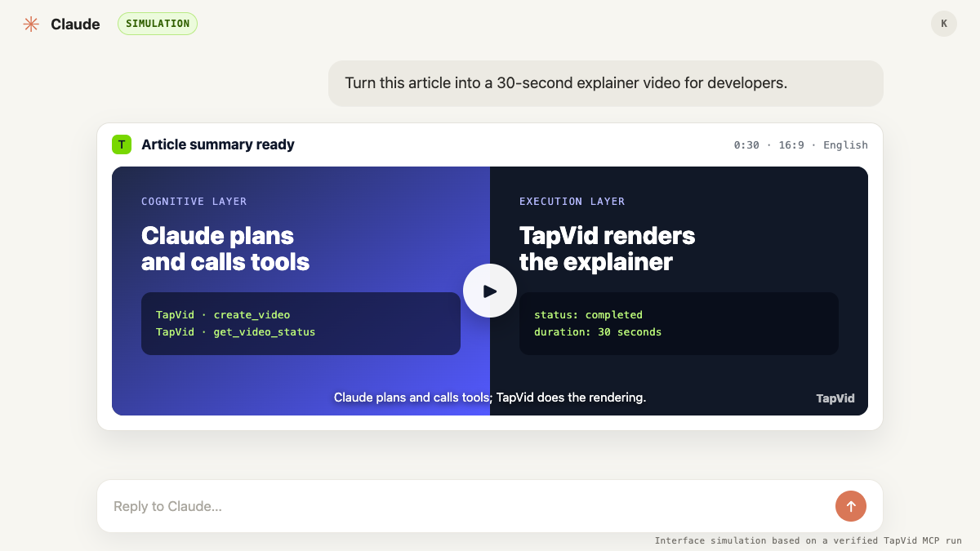
Task: Send the message with the arrow button
Action: [x=851, y=506]
